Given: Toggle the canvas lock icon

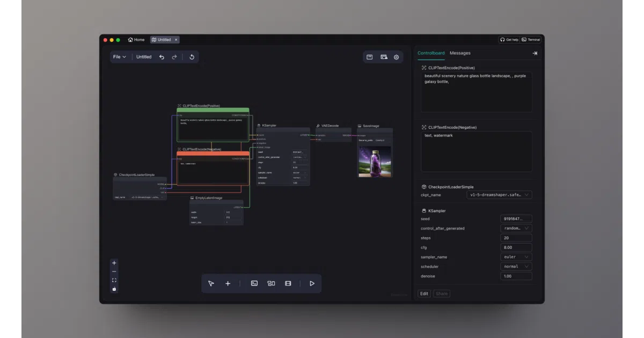Looking at the screenshot, I should (114, 289).
